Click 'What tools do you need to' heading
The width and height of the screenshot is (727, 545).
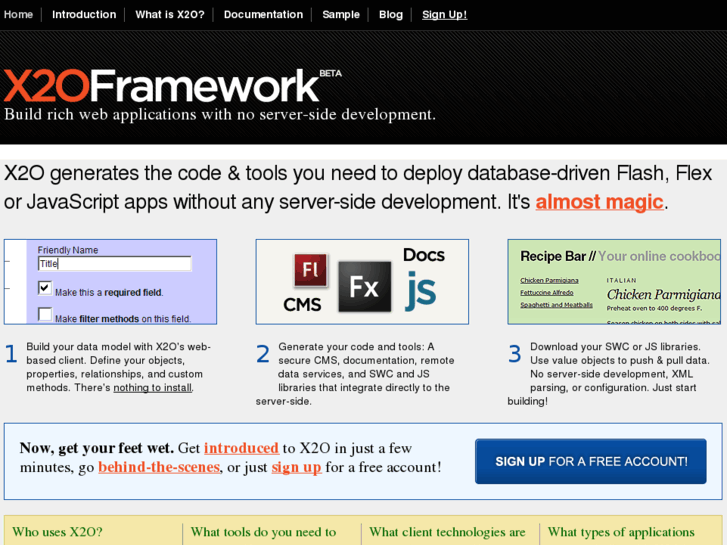[263, 532]
